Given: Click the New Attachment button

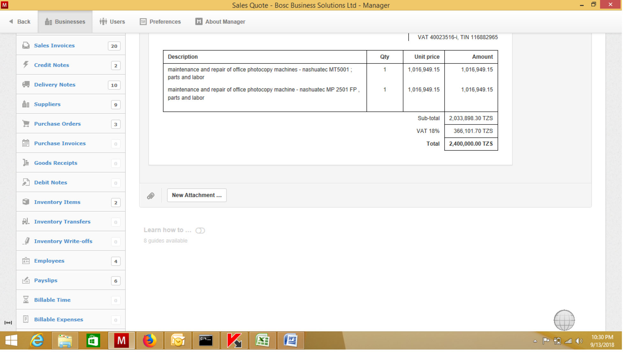Looking at the screenshot, I should (x=197, y=195).
